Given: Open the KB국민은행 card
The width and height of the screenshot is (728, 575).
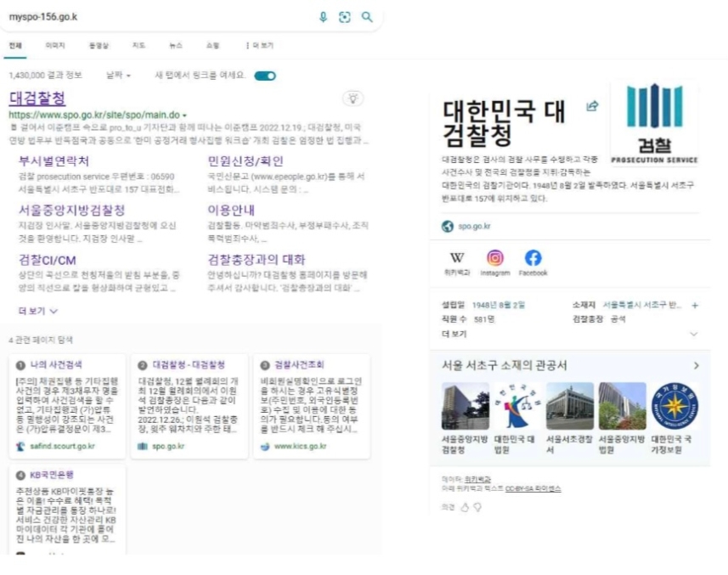Looking at the screenshot, I should click(x=67, y=509).
